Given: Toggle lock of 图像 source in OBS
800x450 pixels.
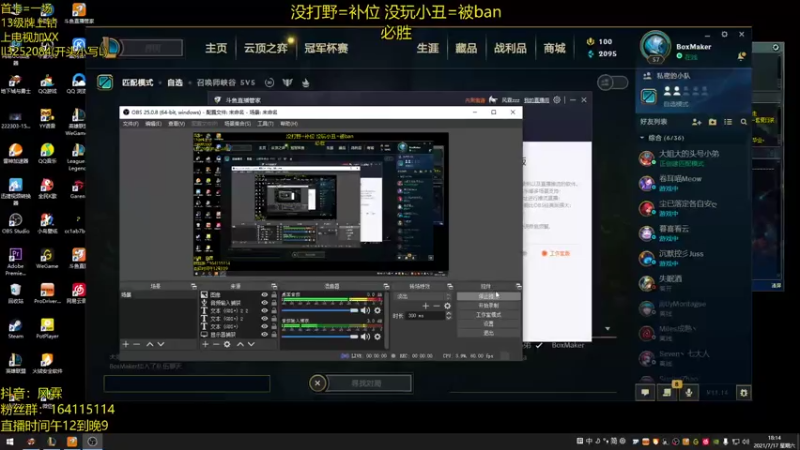Looking at the screenshot, I should [x=274, y=295].
